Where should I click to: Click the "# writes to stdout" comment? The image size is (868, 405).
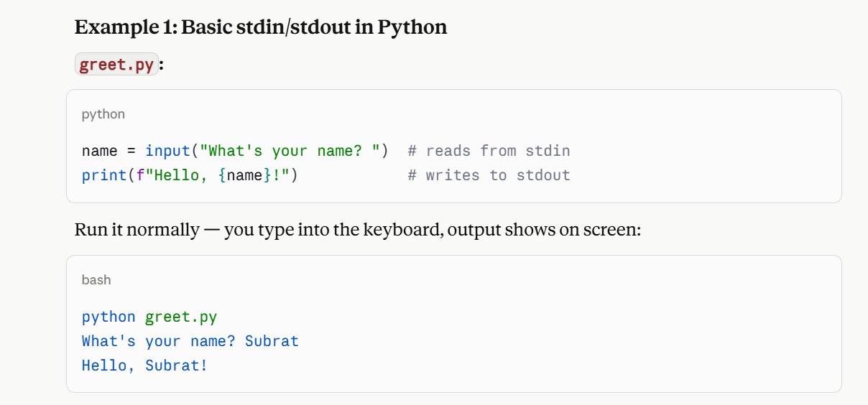489,175
